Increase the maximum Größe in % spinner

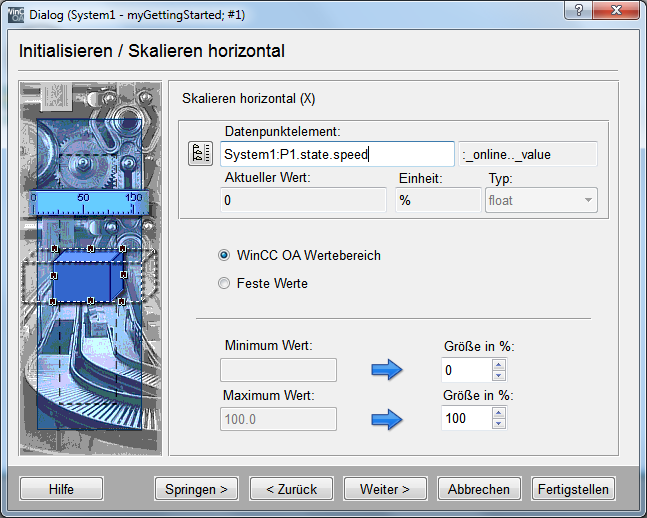499,413
